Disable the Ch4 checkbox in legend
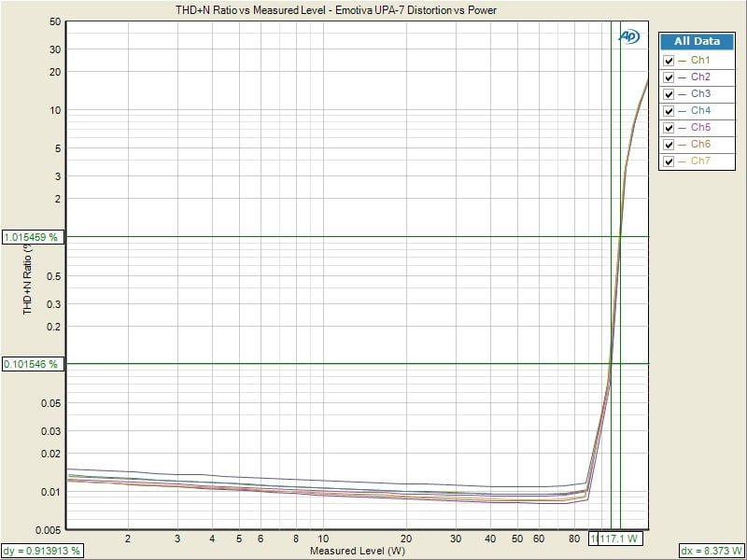 669,111
